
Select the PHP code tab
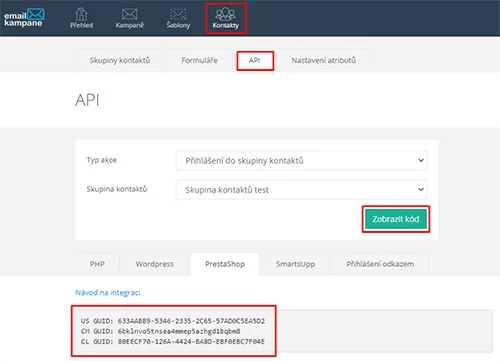tap(97, 264)
